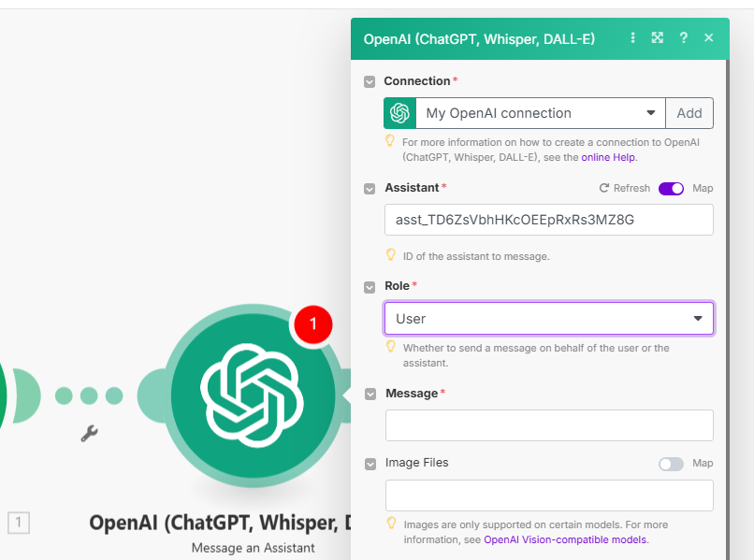Click the Refresh icon next to Assistant
Screen dimensions: 754x560
click(x=604, y=188)
